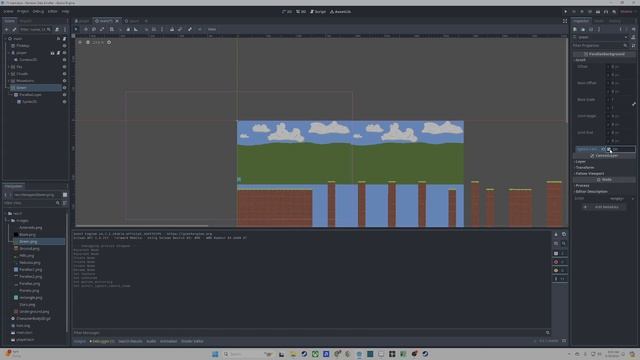Screen dimensions: 640x360
Task: Lock the selected node with padlock icon
Action: pos(172,29)
